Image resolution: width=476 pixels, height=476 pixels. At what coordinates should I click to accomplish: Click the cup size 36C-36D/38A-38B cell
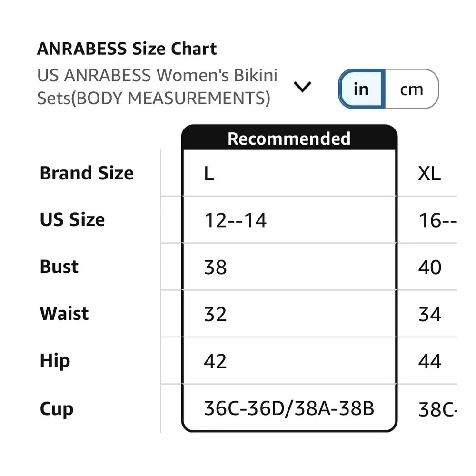coord(289,408)
